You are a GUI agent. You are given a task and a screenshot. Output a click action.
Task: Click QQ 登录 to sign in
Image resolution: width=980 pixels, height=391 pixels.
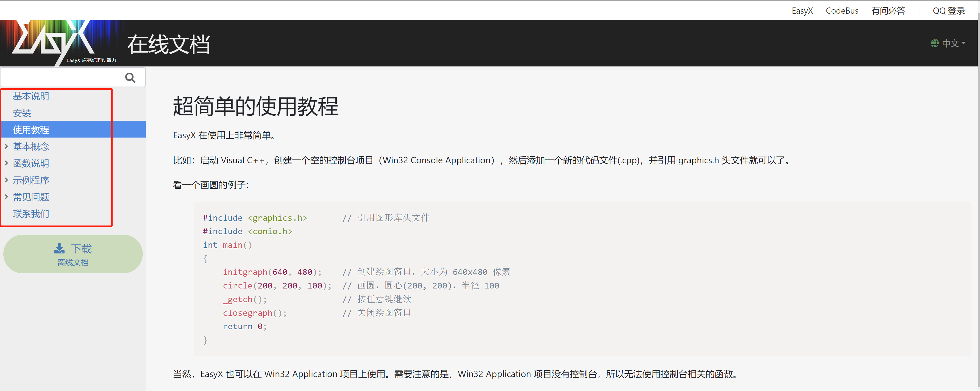948,11
